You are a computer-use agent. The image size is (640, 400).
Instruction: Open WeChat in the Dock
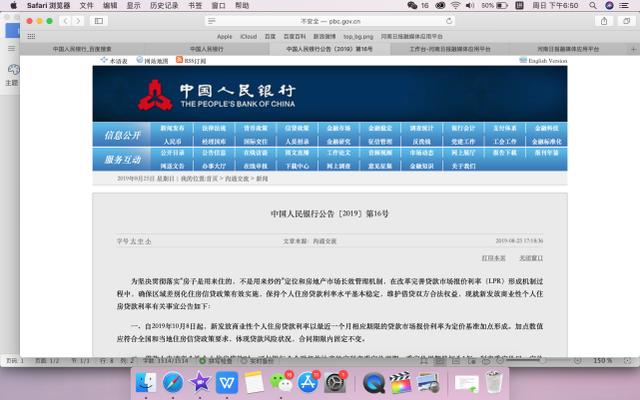[281, 382]
